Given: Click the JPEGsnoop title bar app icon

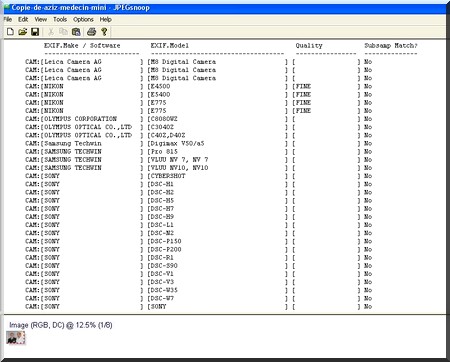Looking at the screenshot, I should point(6,7).
